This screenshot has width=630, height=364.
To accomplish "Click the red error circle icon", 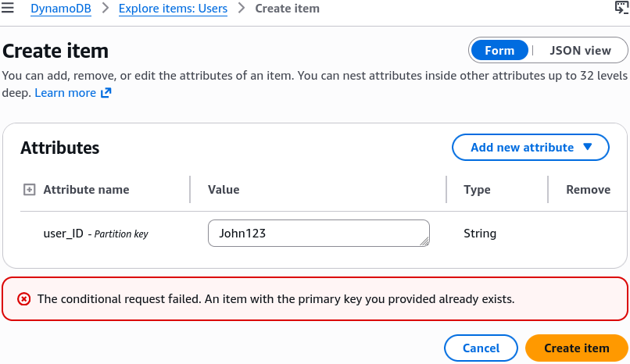I will pos(23,299).
